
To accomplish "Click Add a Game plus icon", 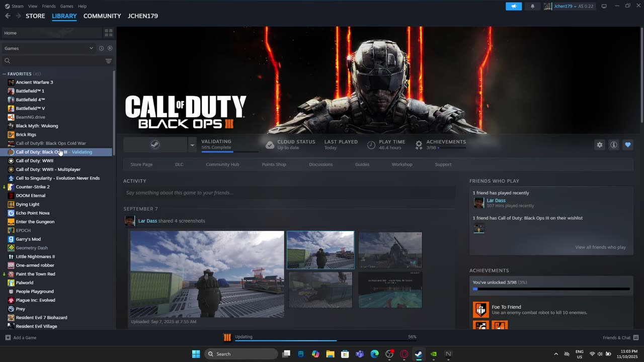I will pyautogui.click(x=8, y=337).
